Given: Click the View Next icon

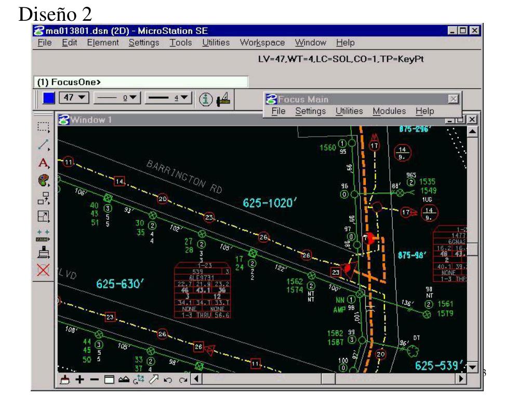Looking at the screenshot, I should point(183,380).
